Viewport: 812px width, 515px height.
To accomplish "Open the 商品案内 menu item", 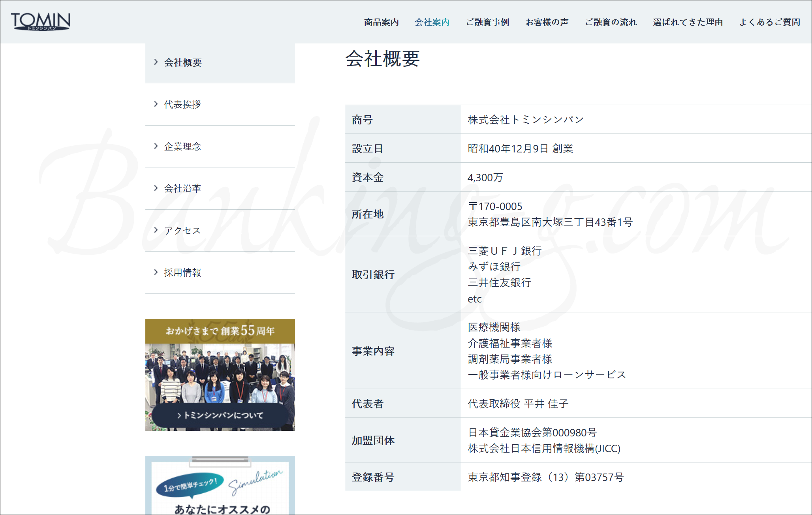I will 381,22.
